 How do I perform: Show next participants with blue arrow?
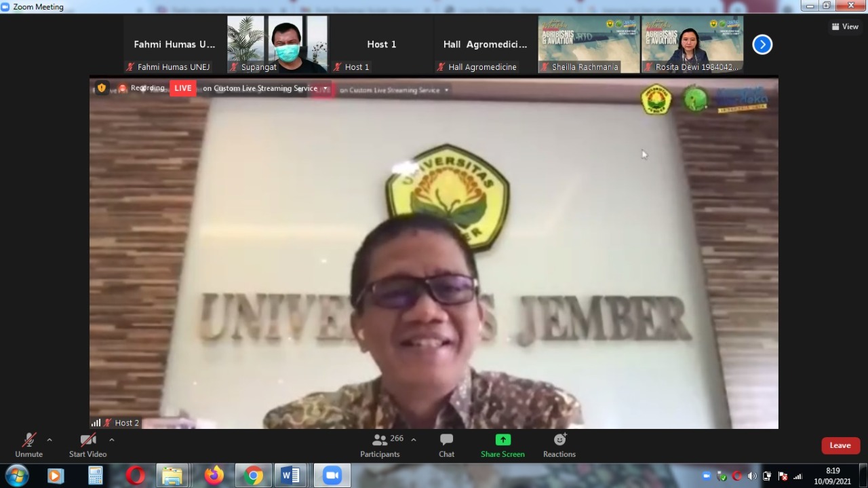pyautogui.click(x=762, y=45)
